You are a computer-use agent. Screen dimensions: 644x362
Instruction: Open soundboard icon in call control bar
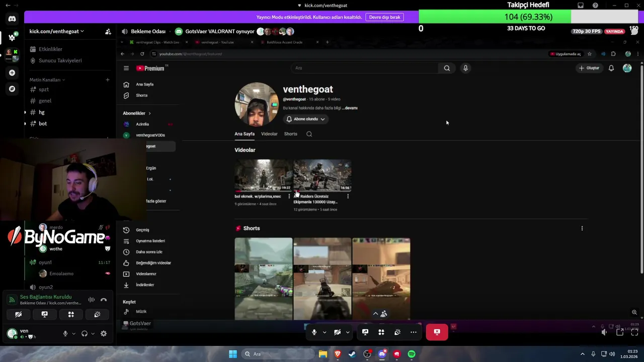397,332
